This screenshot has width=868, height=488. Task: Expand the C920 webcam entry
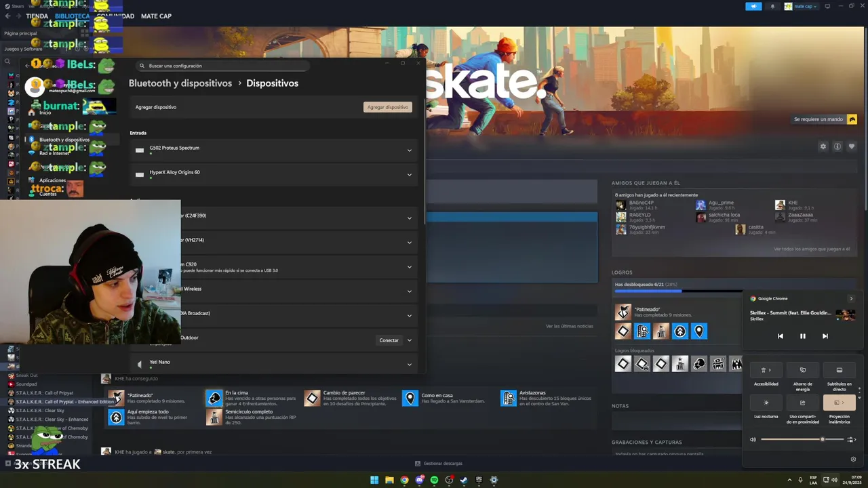[x=410, y=267]
